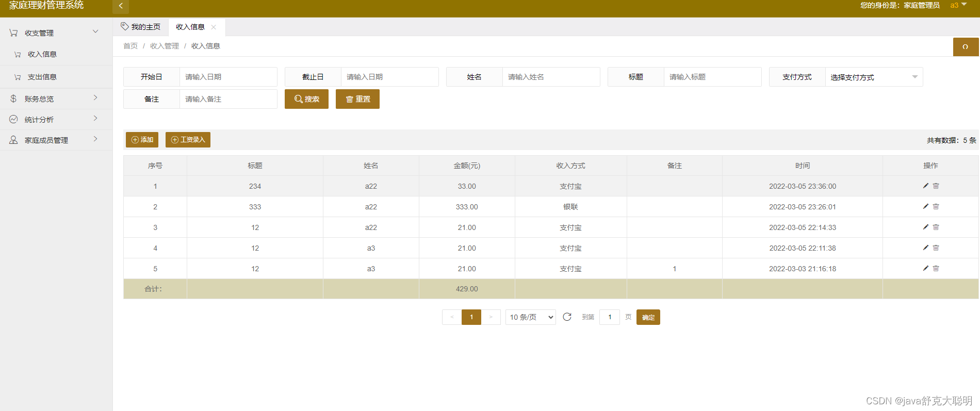Viewport: 980px width, 411px height.
Task: Click the 请输入备注 remark field
Action: click(228, 99)
